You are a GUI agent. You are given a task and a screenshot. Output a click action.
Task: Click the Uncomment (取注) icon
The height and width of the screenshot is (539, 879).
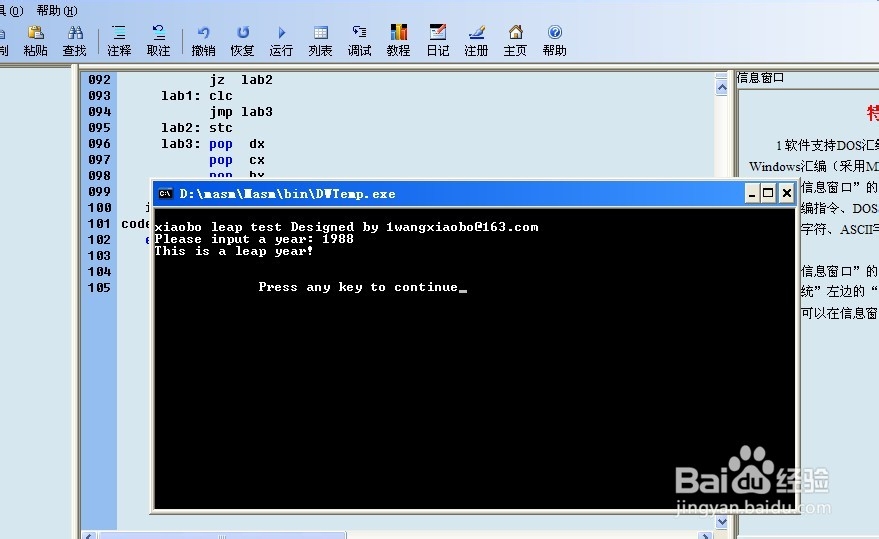(158, 41)
